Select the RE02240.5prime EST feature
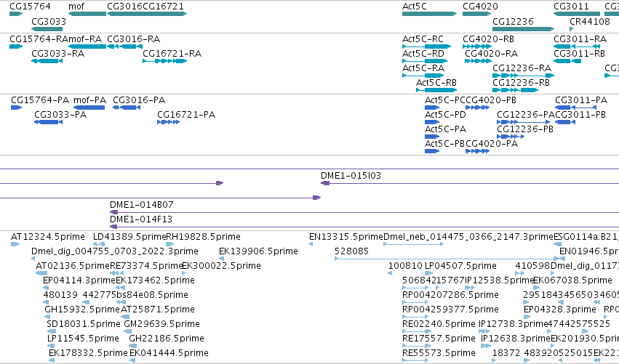This screenshot has width=619, height=364. click(x=417, y=331)
